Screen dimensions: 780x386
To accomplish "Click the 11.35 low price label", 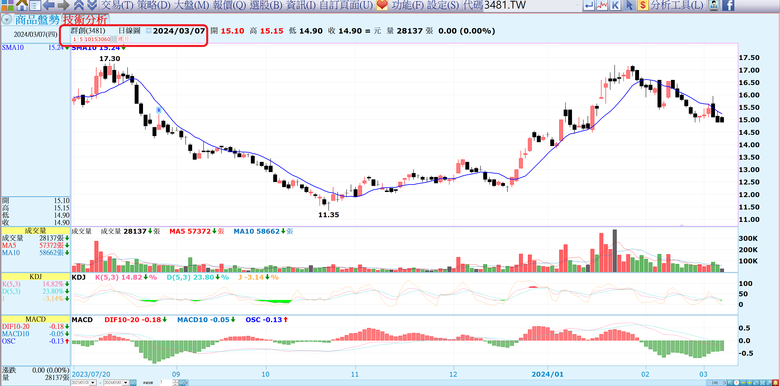I will [x=329, y=215].
